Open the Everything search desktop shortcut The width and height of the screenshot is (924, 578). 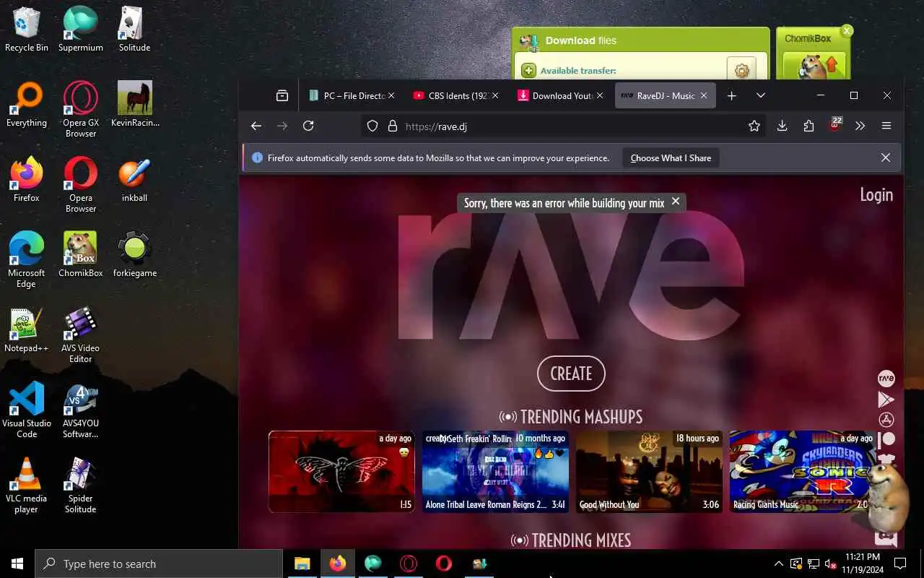pyautogui.click(x=27, y=105)
